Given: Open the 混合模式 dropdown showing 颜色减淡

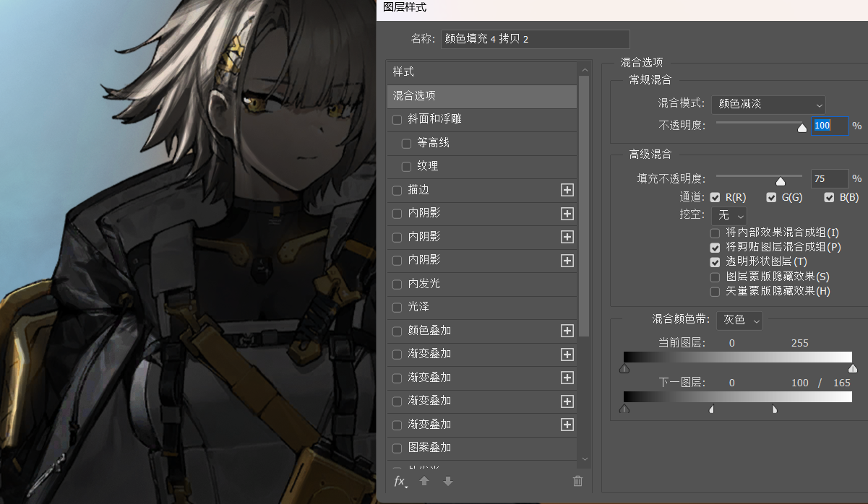Looking at the screenshot, I should tap(768, 105).
